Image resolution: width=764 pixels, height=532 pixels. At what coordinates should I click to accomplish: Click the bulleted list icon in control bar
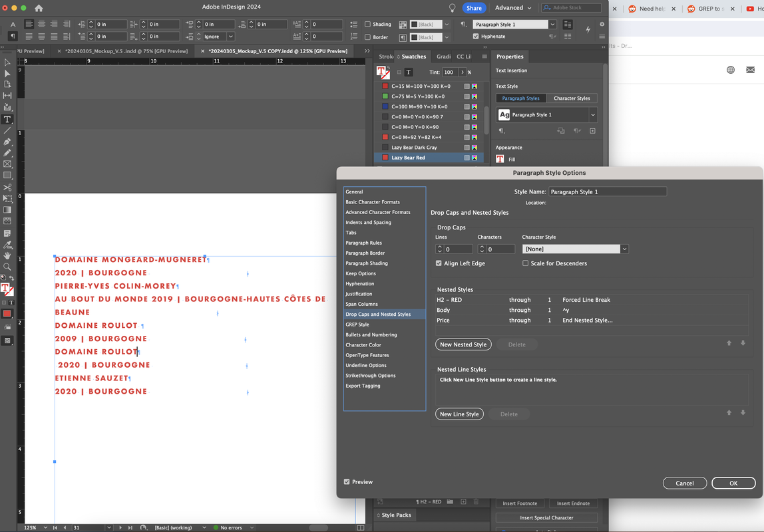[x=354, y=25]
